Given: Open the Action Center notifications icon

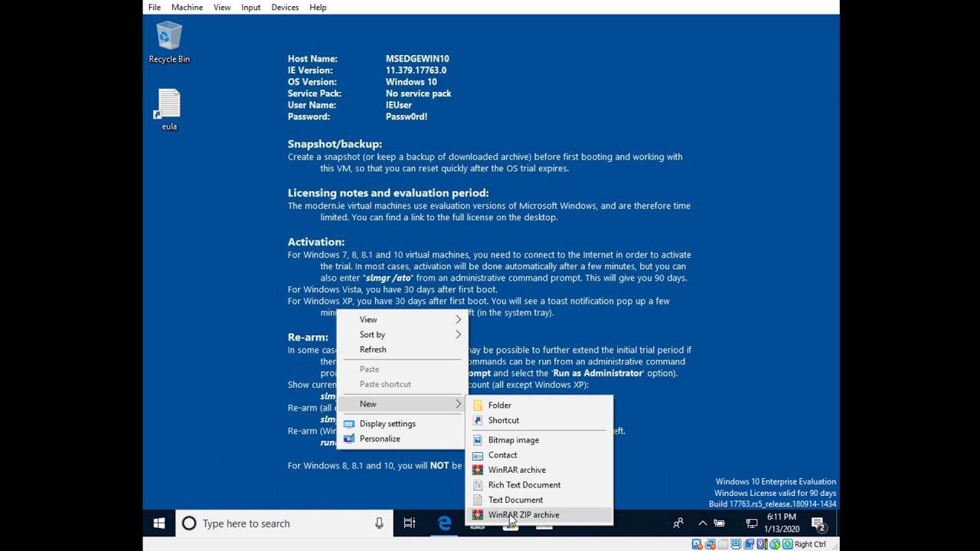Looking at the screenshot, I should 818,523.
